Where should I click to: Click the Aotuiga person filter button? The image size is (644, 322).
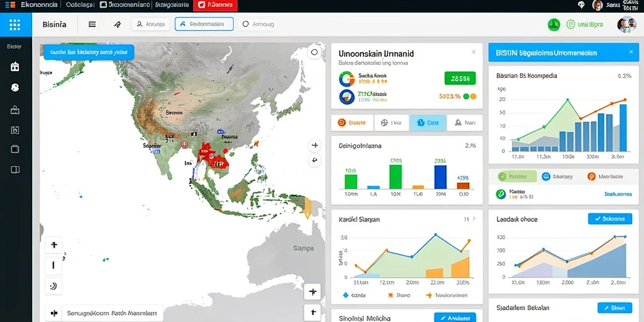point(150,25)
